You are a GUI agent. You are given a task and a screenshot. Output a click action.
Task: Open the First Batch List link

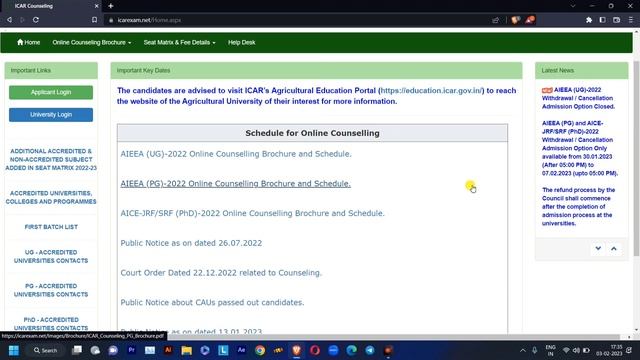[51, 227]
